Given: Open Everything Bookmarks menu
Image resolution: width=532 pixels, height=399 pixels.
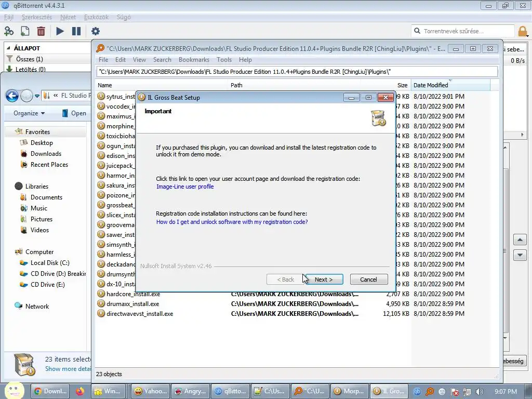Looking at the screenshot, I should [194, 60].
